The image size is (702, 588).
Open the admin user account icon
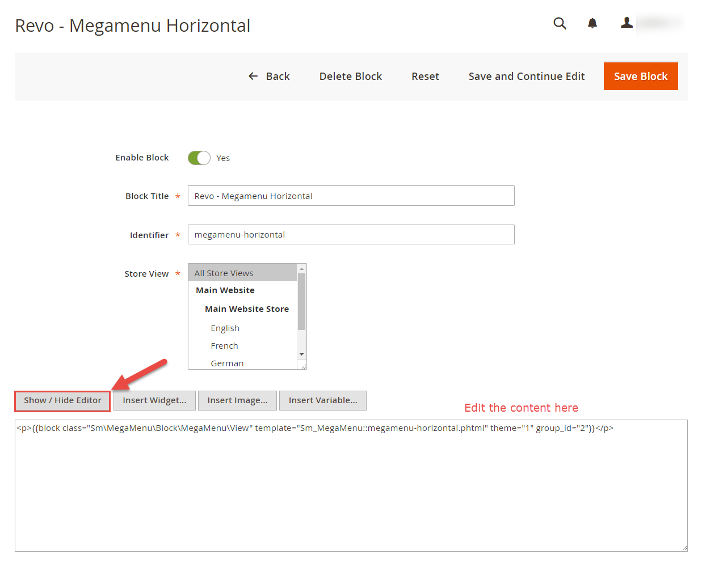click(627, 23)
